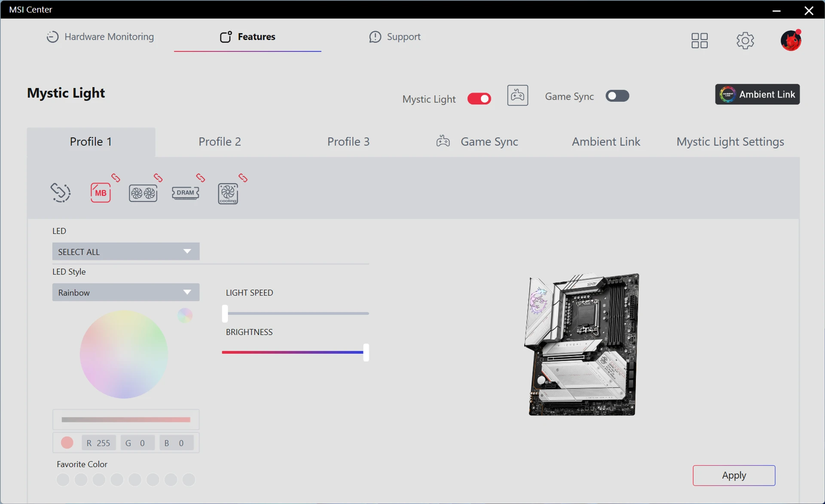825x504 pixels.
Task: Minimize the MSI Center window
Action: 776,10
